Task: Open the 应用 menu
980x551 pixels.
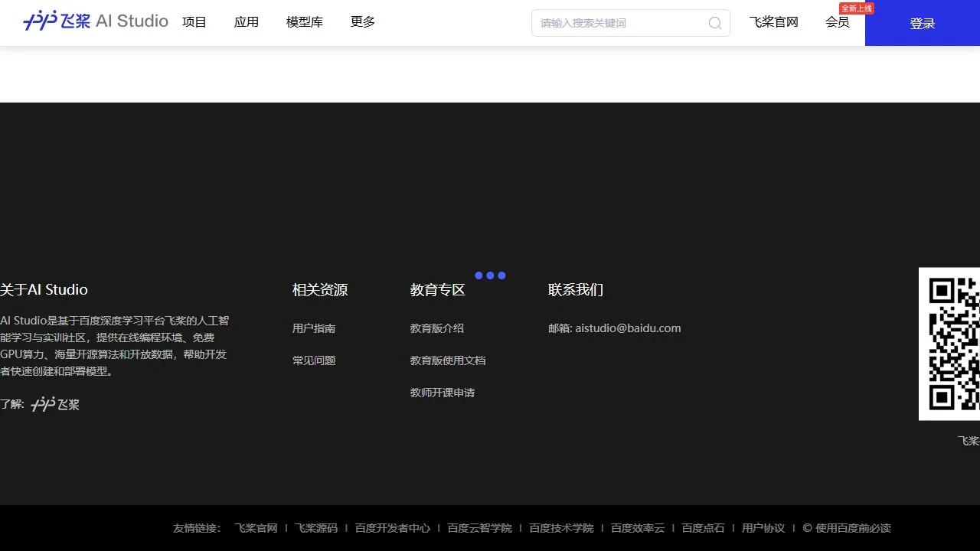Action: [247, 22]
